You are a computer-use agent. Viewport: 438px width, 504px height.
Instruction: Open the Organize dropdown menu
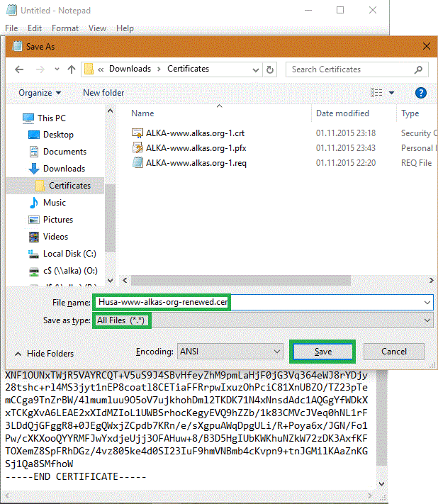coord(40,93)
